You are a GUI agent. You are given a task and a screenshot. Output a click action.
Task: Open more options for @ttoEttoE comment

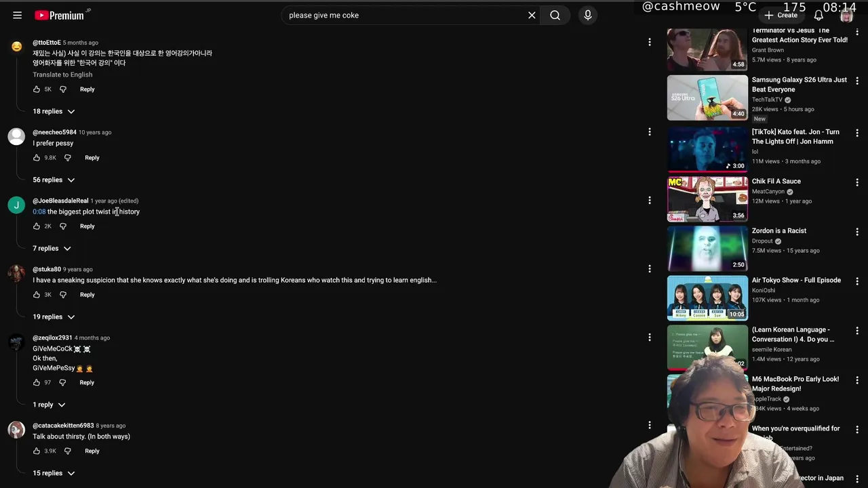tap(650, 42)
